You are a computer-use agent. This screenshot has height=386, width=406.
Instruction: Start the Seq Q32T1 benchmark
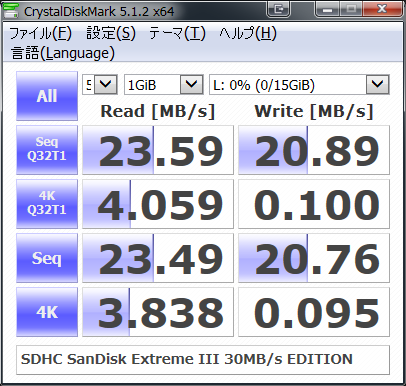coord(47,150)
